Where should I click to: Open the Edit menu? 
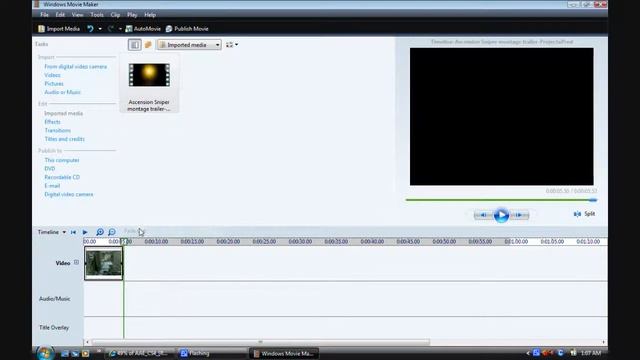click(60, 15)
